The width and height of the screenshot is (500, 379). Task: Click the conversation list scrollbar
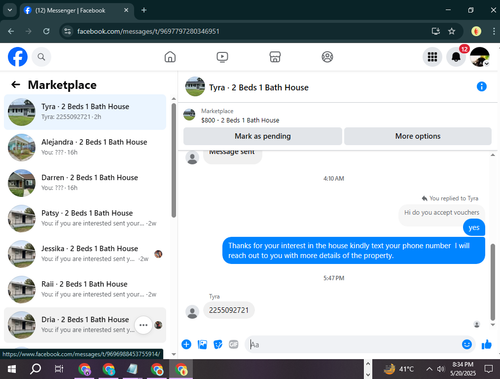click(174, 160)
